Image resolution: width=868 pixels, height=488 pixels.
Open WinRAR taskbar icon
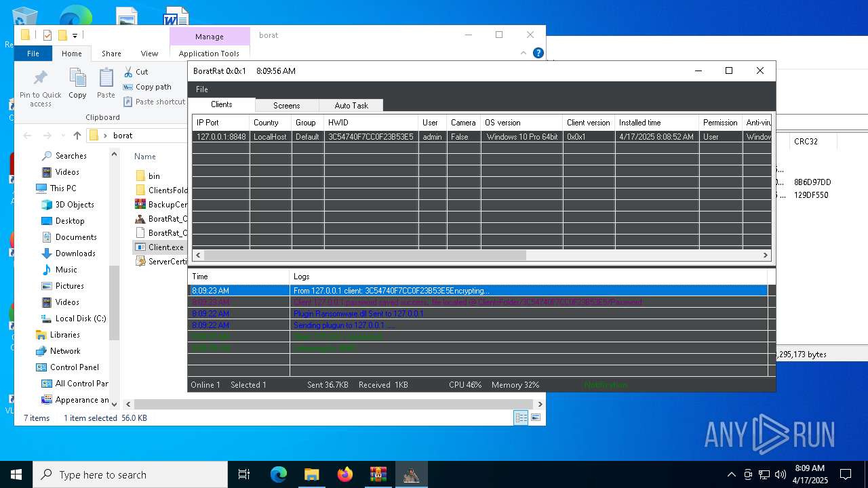tap(378, 474)
